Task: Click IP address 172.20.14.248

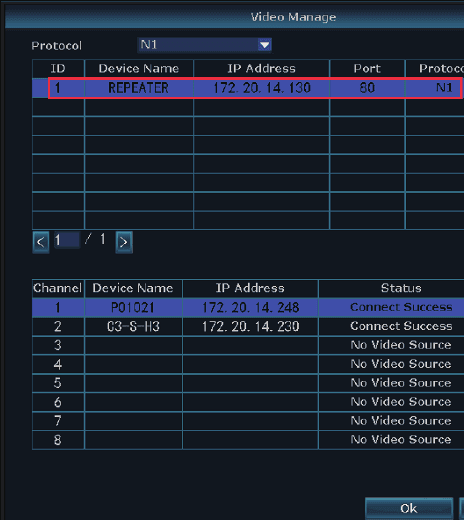Action: point(250,307)
